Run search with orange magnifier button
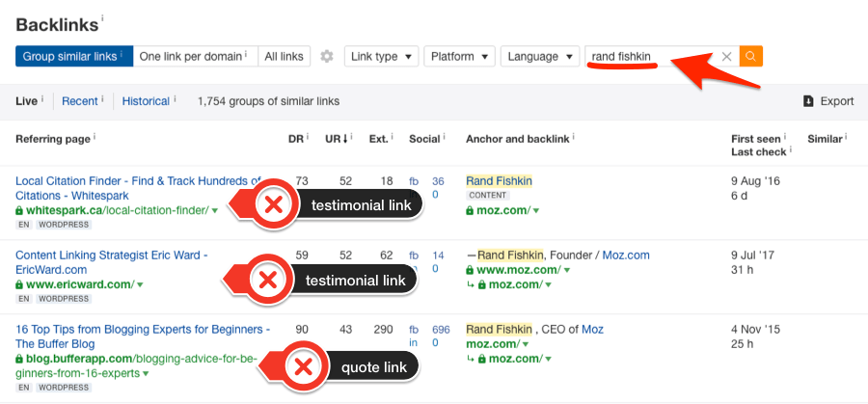The image size is (868, 404). pos(750,57)
